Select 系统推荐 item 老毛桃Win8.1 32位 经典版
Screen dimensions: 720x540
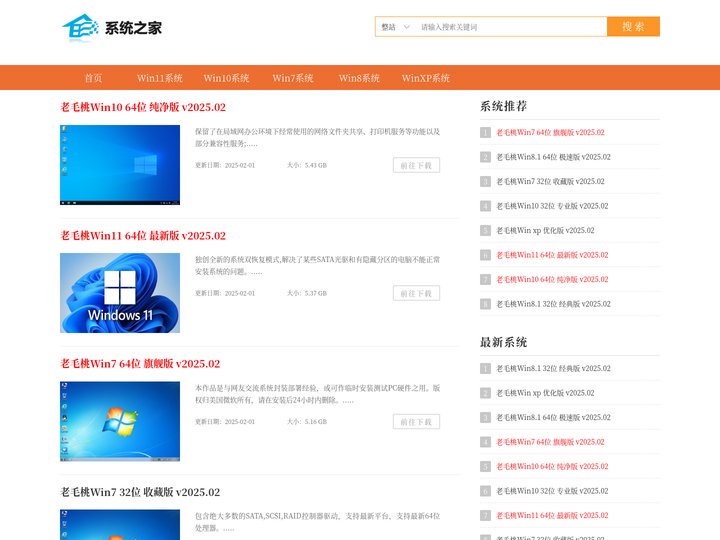(553, 304)
